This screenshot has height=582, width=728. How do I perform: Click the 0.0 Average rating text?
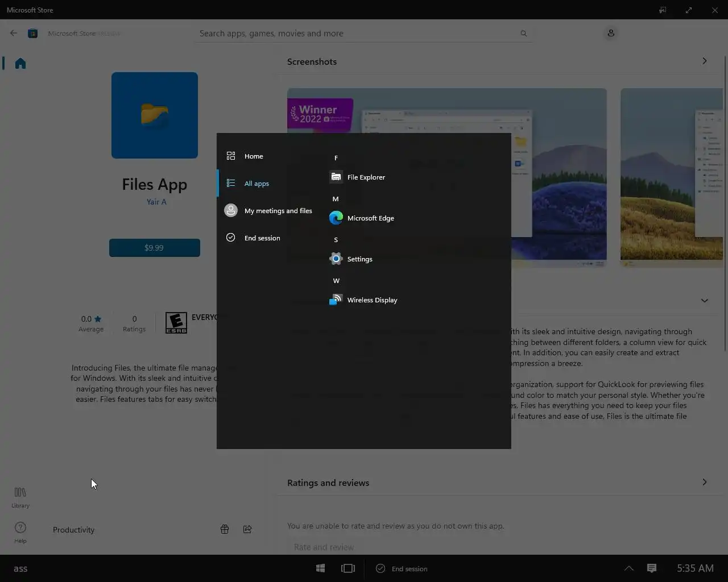(91, 323)
